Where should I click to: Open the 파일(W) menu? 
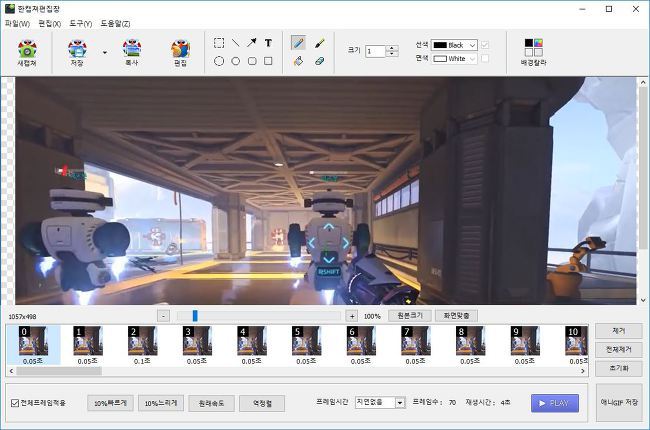tap(17, 24)
